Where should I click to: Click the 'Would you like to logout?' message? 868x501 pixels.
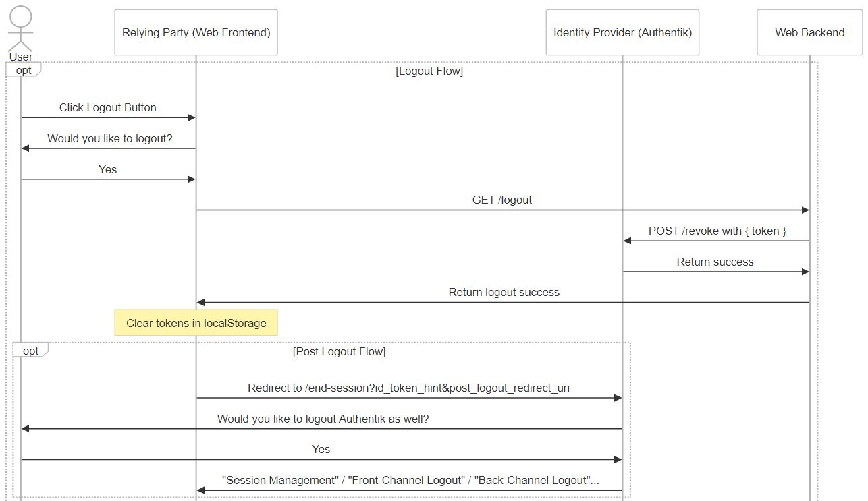click(x=110, y=138)
